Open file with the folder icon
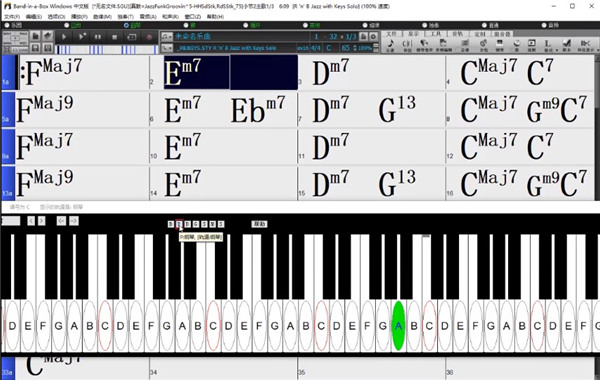The image size is (600, 380). (x=35, y=36)
